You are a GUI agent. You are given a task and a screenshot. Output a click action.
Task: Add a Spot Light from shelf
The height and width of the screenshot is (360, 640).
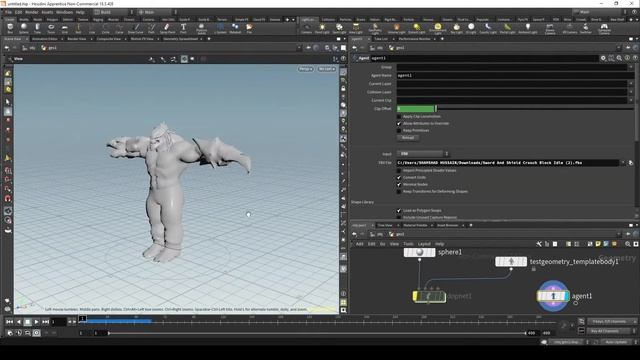pos(339,29)
